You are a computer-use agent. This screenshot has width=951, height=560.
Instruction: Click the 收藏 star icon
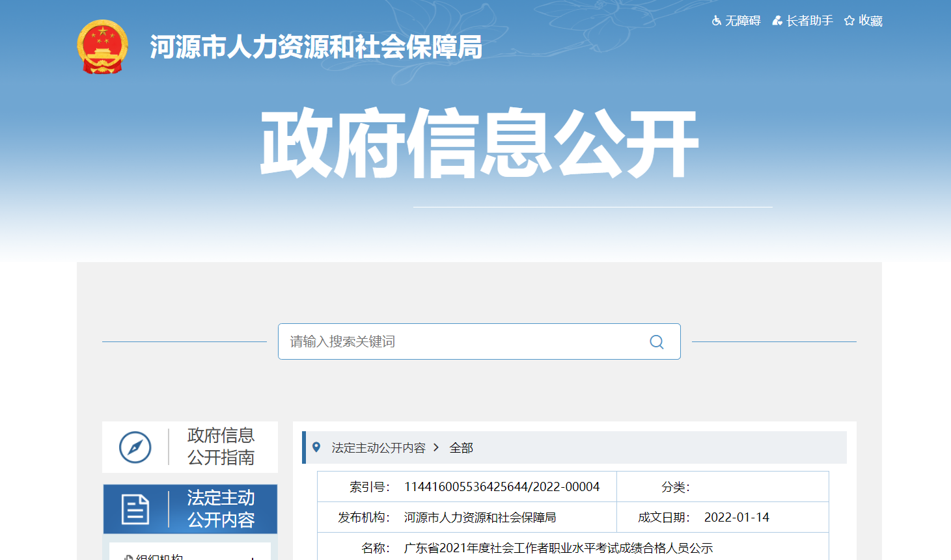coord(849,21)
